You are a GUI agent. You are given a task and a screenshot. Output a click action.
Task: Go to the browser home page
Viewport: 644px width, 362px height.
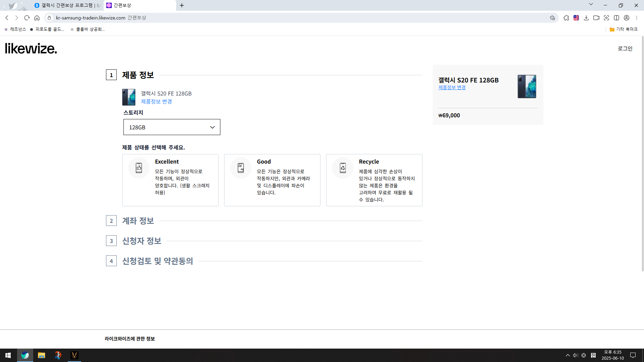(x=37, y=18)
